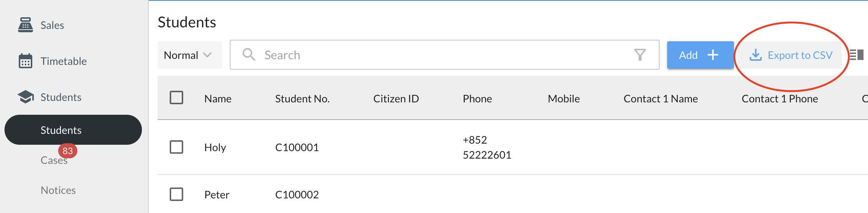This screenshot has width=868, height=213.
Task: Click the Student No. column header
Action: pyautogui.click(x=302, y=99)
